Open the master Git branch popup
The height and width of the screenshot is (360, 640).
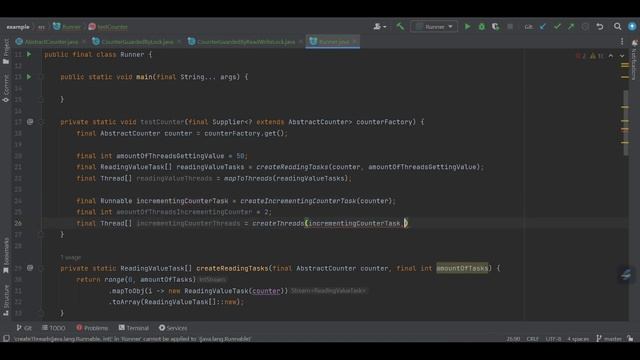coord(609,339)
